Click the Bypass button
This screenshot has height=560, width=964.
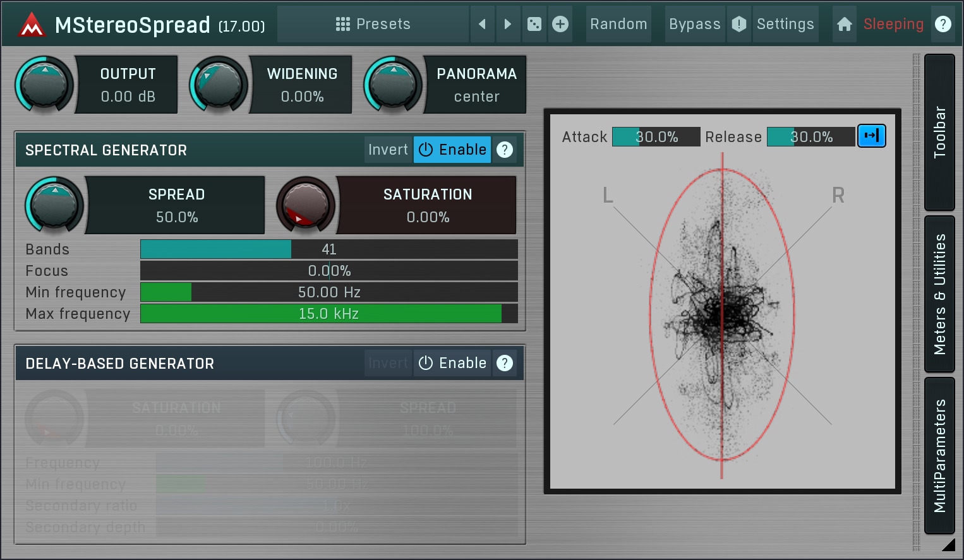coord(694,24)
